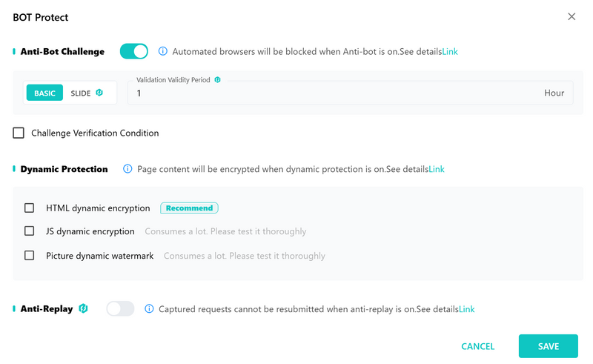
Task: Check Picture dynamic watermark option
Action: pyautogui.click(x=29, y=256)
